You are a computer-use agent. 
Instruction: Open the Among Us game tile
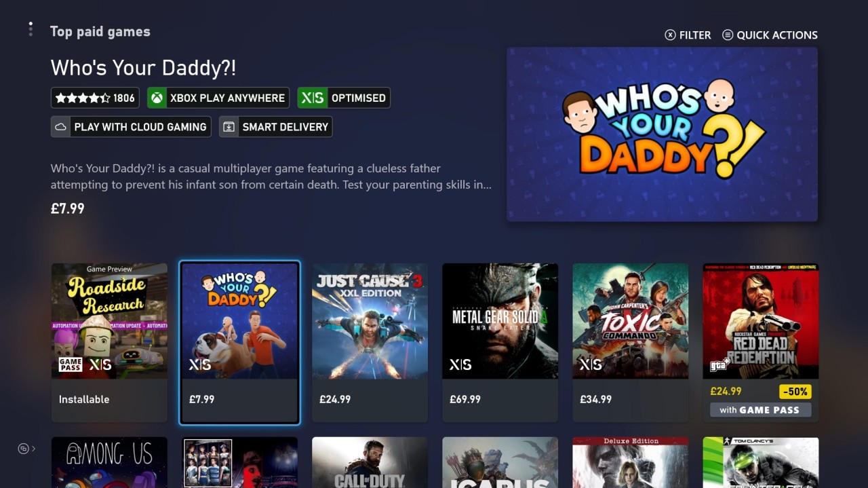coord(109,462)
